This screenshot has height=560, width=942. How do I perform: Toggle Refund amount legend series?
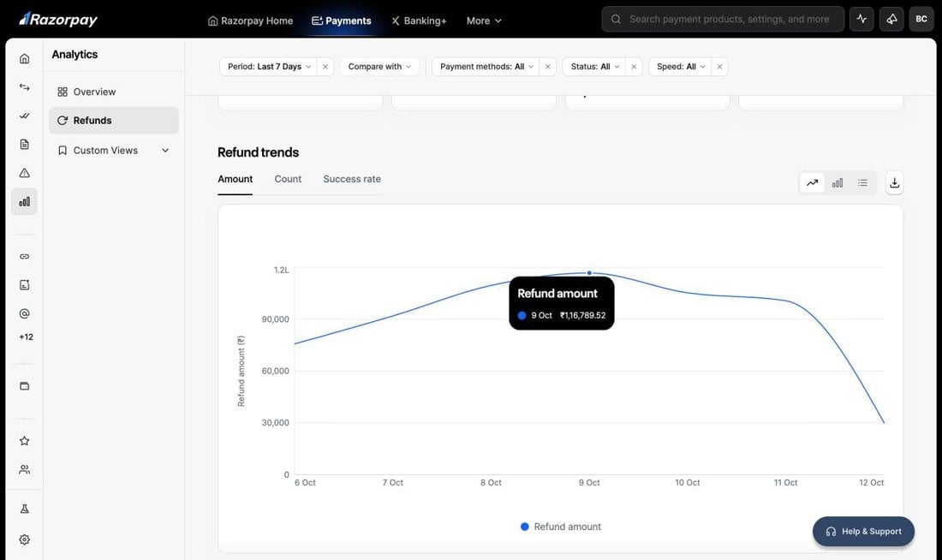[561, 527]
